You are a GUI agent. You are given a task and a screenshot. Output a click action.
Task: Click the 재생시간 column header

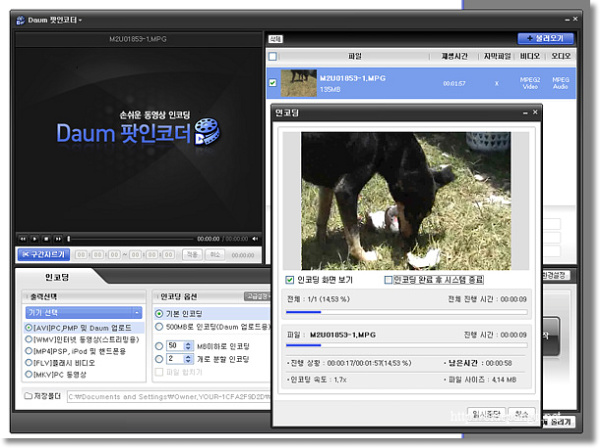(x=454, y=56)
